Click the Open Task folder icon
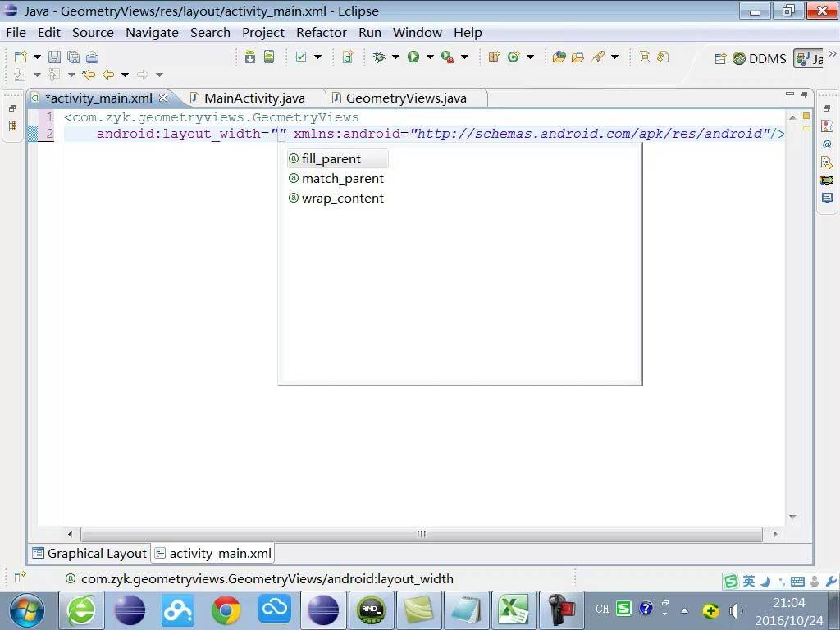840x630 pixels. (x=578, y=57)
